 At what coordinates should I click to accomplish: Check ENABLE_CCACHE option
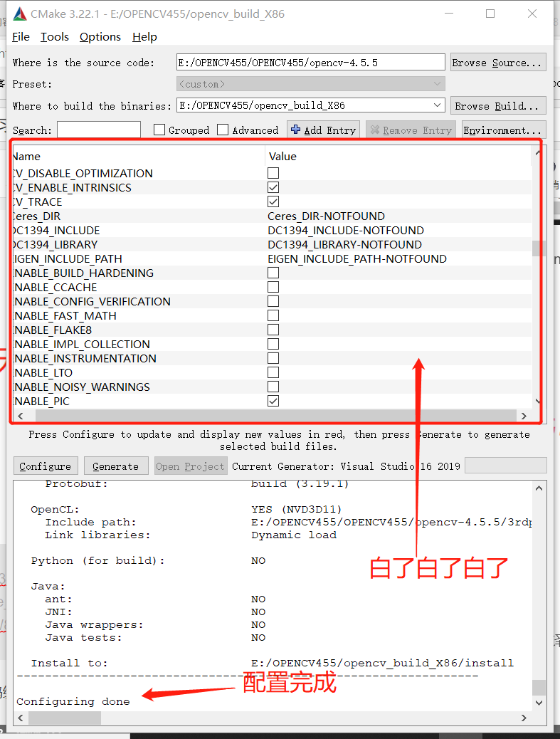(273, 287)
